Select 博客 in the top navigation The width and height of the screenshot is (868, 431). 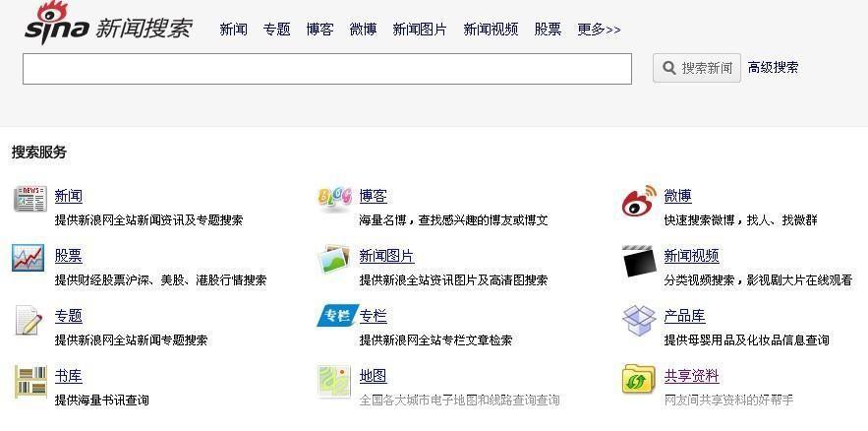click(319, 30)
